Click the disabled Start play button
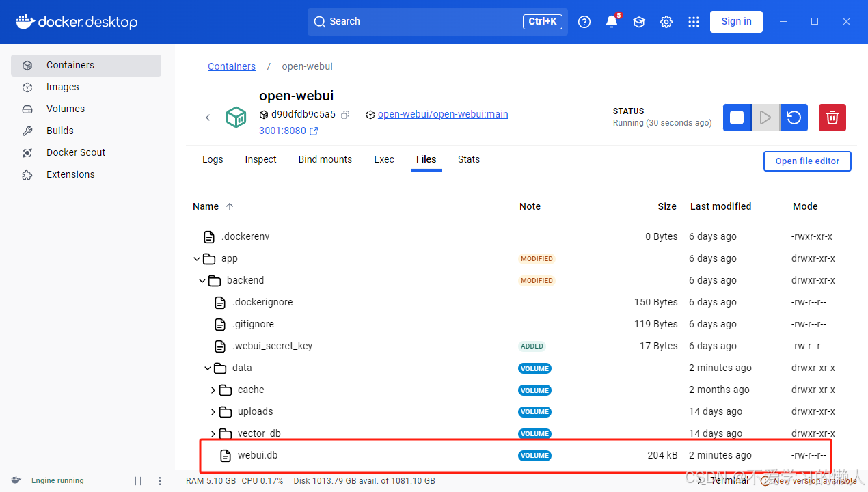868x492 pixels. pyautogui.click(x=765, y=118)
